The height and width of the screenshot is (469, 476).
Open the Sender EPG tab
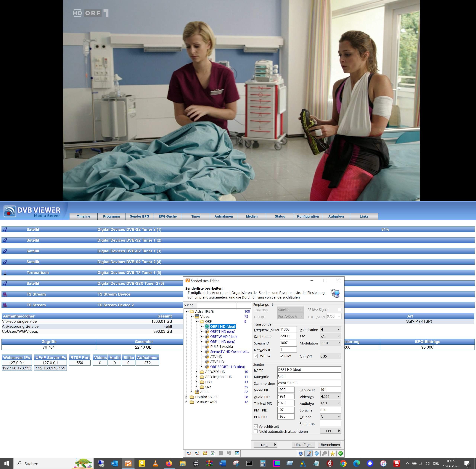[139, 216]
